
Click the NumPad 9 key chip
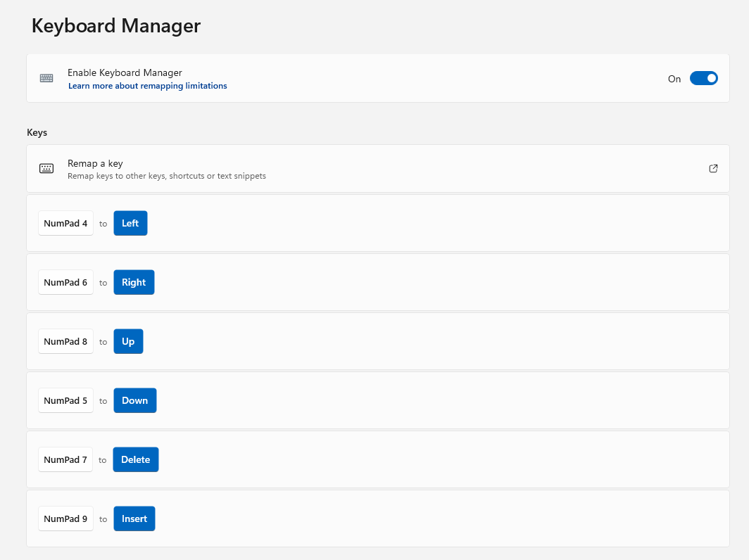(66, 519)
